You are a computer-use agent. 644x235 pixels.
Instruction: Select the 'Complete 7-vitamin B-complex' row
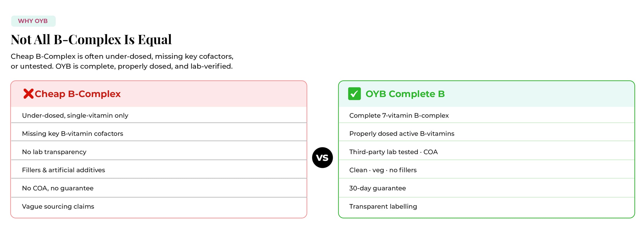tap(486, 115)
